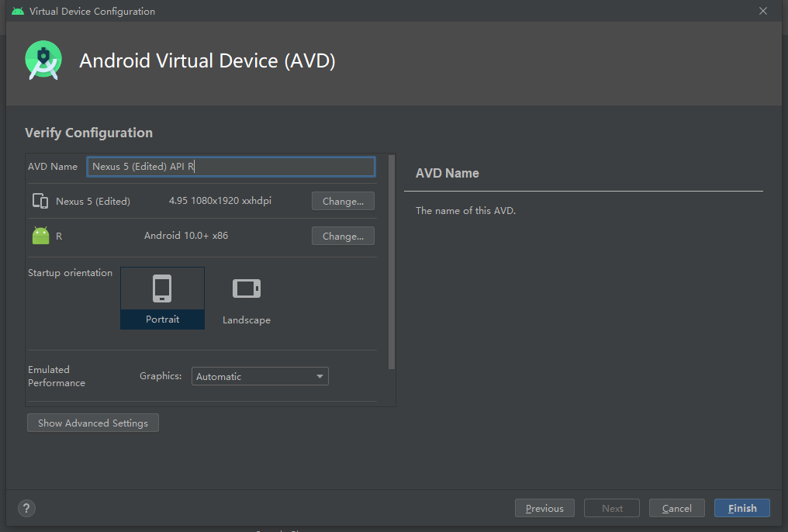Go back with the Previous button
This screenshot has height=532, width=788.
[544, 509]
